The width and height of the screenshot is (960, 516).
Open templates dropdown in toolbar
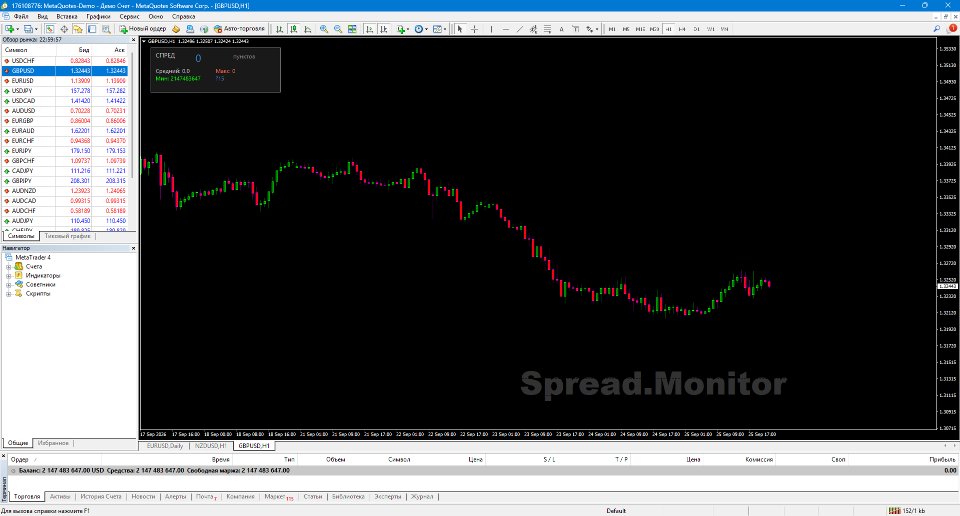click(x=439, y=29)
